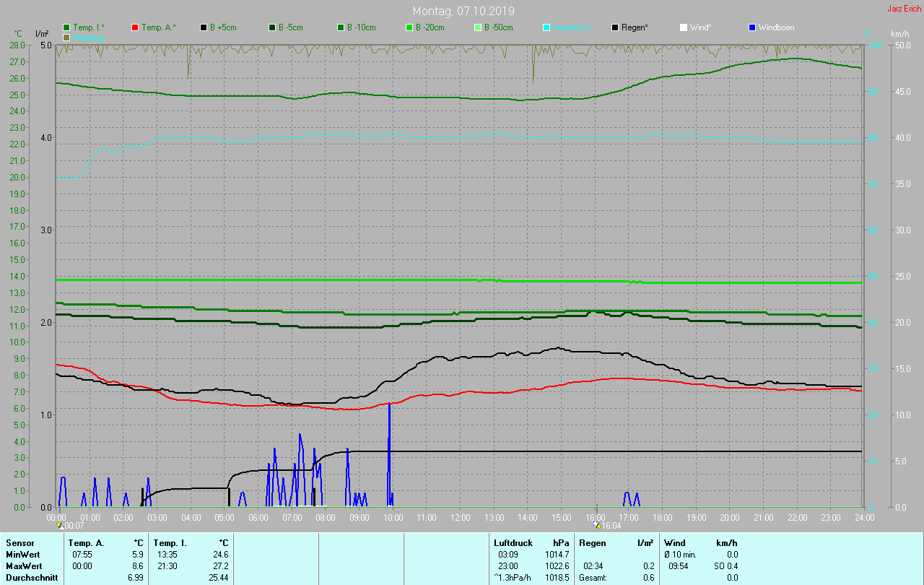Select the B -5cm legend square

272,27
